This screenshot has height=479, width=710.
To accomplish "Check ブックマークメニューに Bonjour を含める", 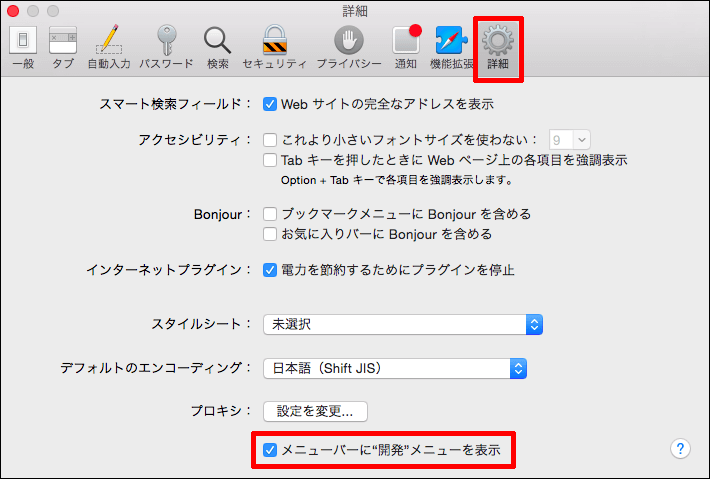I will [270, 214].
